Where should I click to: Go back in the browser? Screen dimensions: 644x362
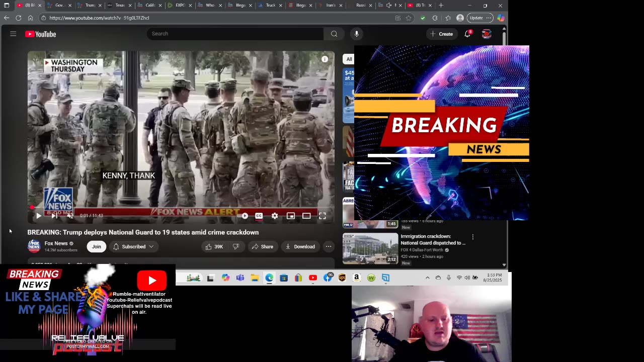(7, 18)
